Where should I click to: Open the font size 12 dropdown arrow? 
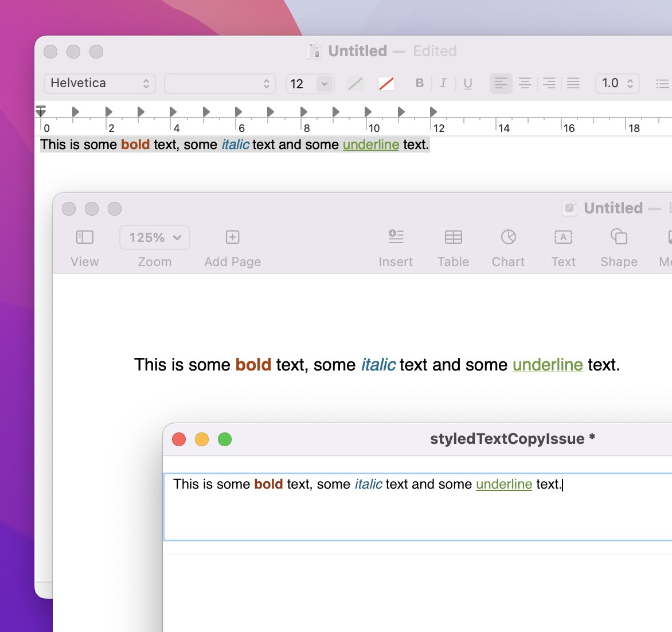(x=325, y=84)
